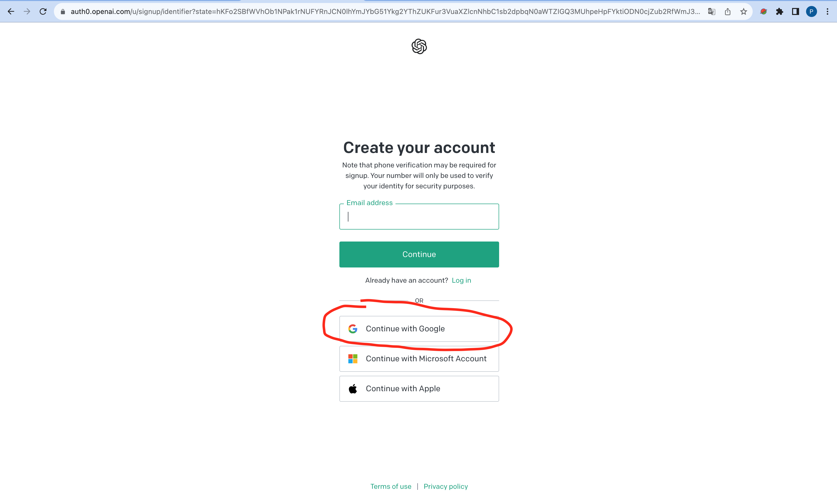Open Chrome's three-dot menu
Screen dimensions: 837x504
coord(828,11)
